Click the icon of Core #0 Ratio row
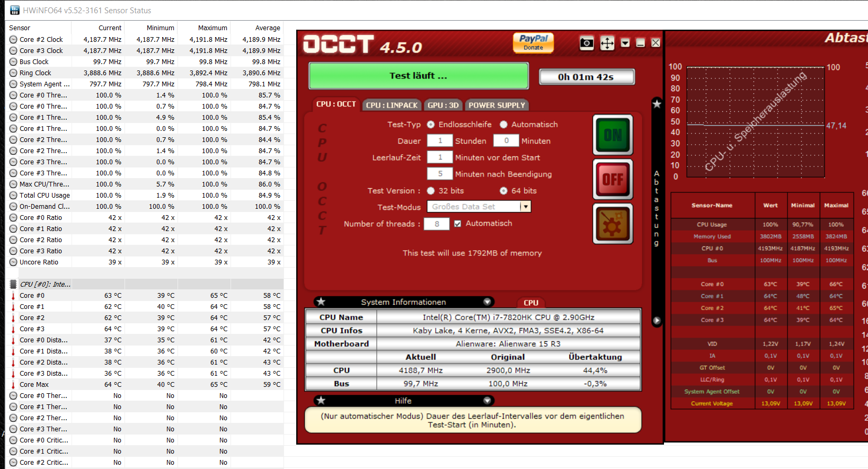868x469 pixels. coord(13,217)
